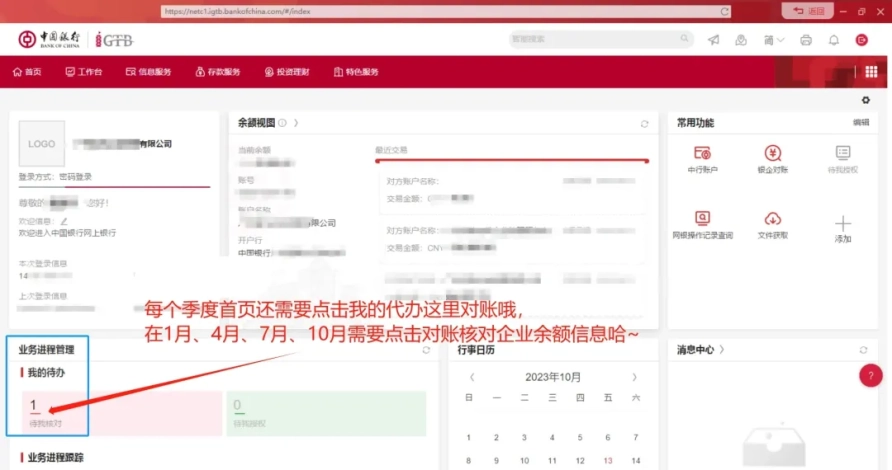Select date 4 in the calendar
This screenshot has width=892, height=470.
[x=552, y=438]
